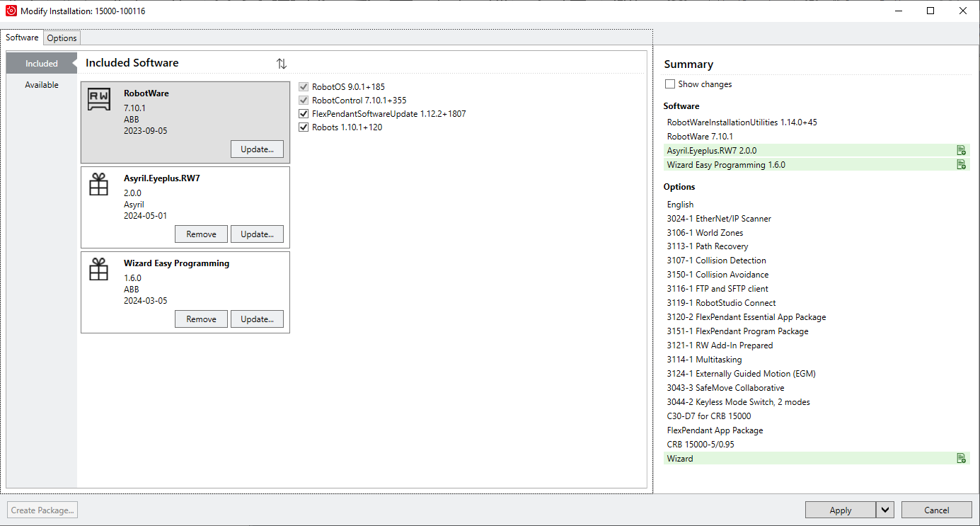Click the Cancel button
The width and height of the screenshot is (980, 526).
(936, 510)
